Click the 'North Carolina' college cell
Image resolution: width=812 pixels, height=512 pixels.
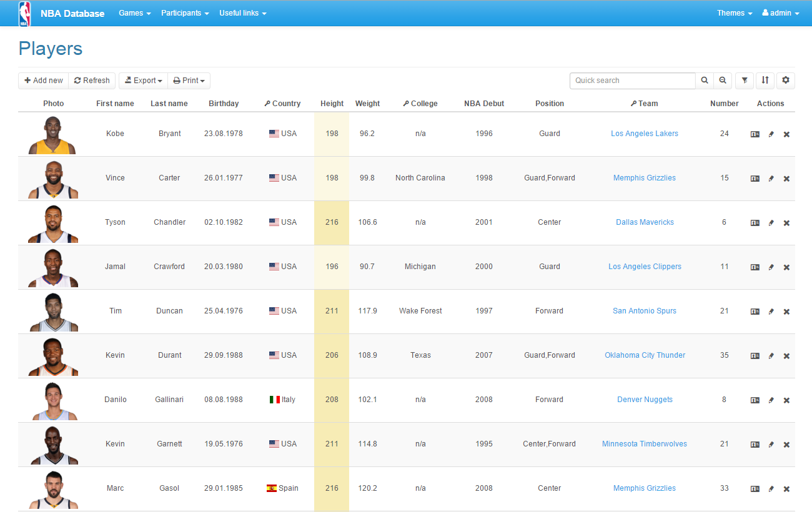click(420, 178)
